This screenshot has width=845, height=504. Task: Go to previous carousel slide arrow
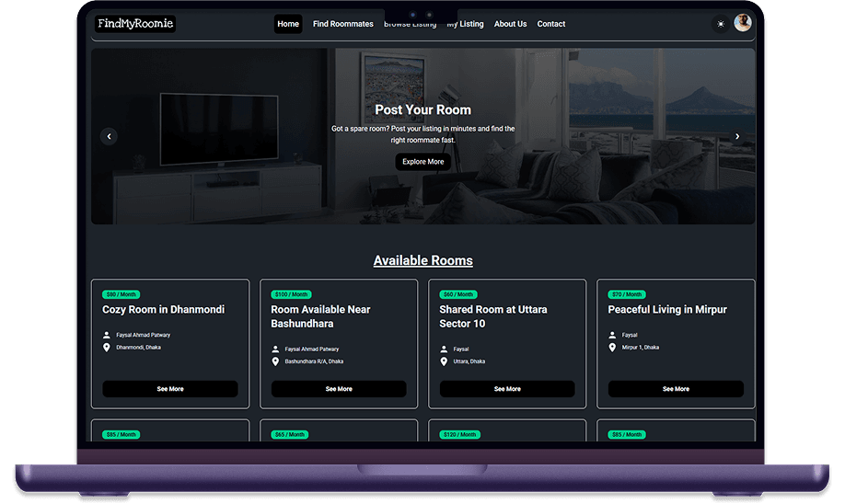point(109,136)
